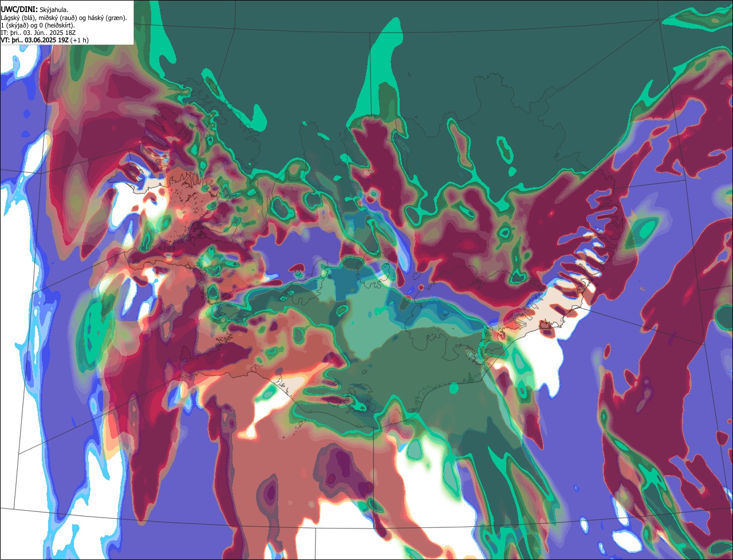This screenshot has width=733, height=560.
Task: Click the "(+1 h)" forecast offset text
Action: coord(80,40)
